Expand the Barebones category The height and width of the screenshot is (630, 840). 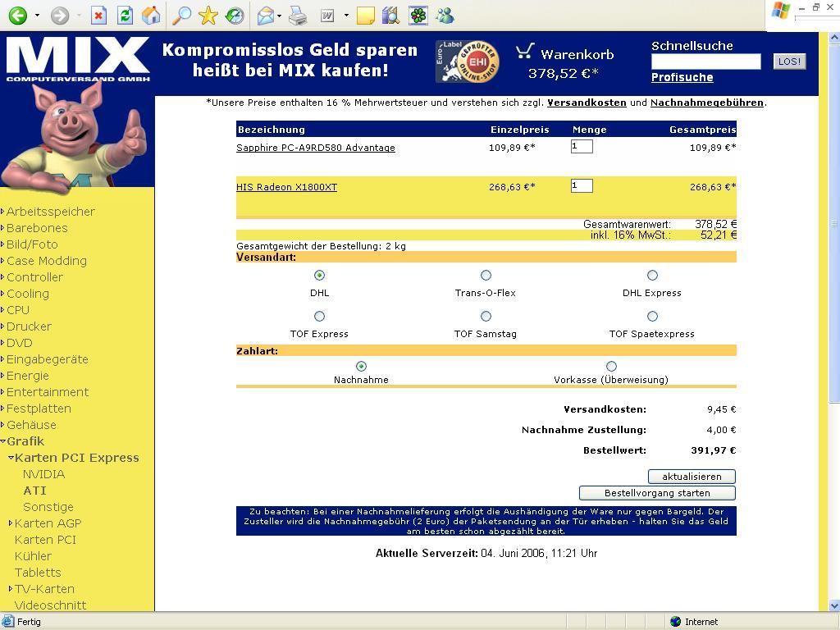point(3,228)
